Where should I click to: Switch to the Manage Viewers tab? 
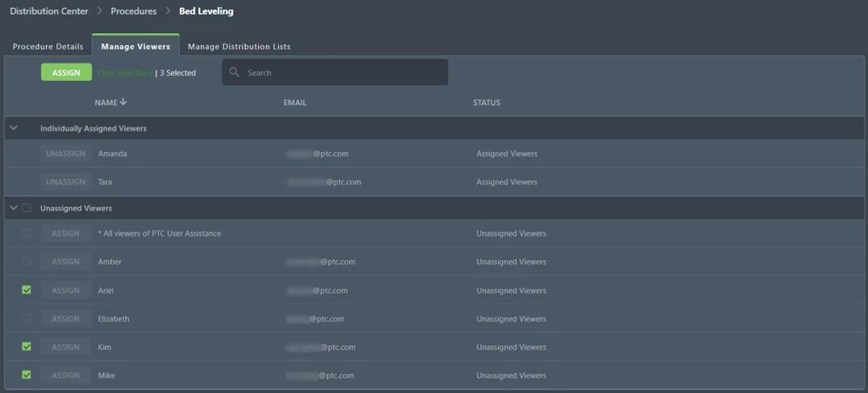(136, 47)
